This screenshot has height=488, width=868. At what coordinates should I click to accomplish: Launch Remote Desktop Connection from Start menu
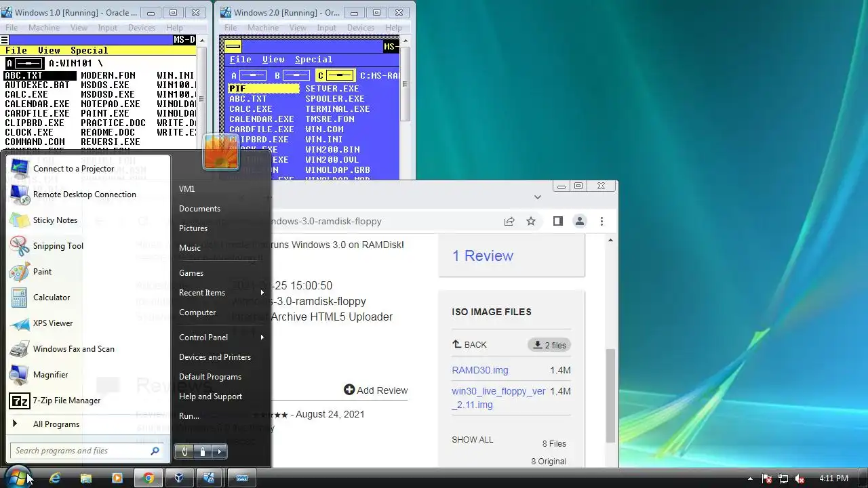click(20, 195)
